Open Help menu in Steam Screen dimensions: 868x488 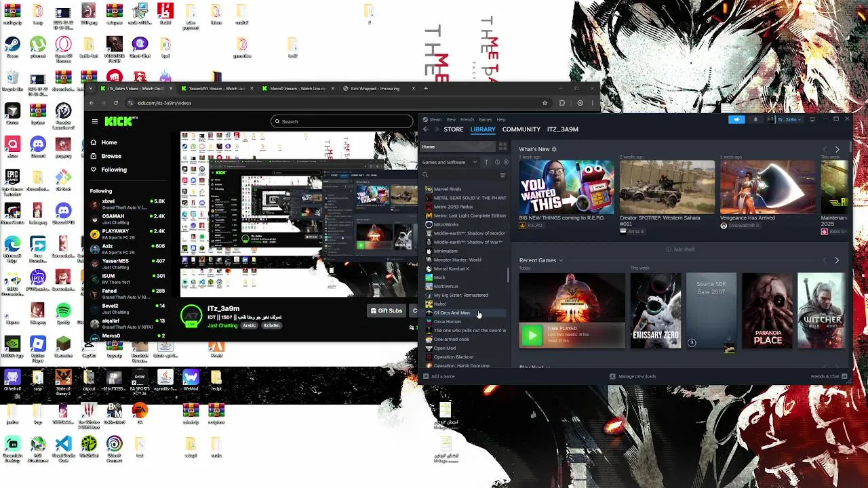[x=501, y=119]
